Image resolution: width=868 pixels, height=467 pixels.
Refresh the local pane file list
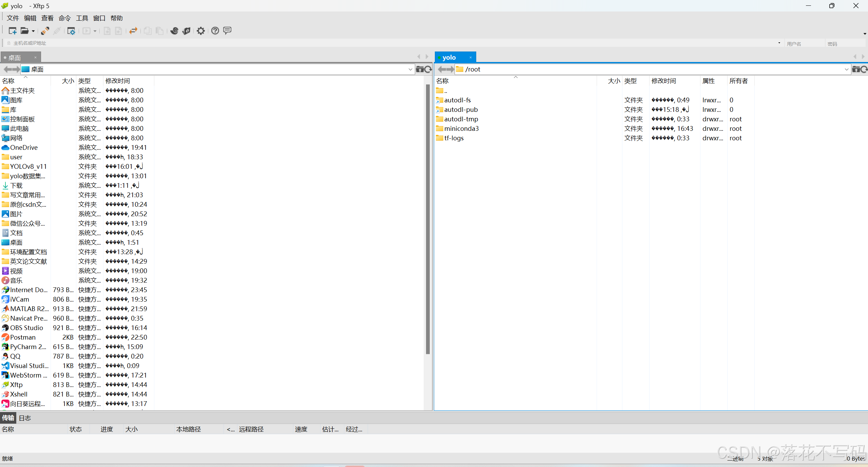(428, 69)
